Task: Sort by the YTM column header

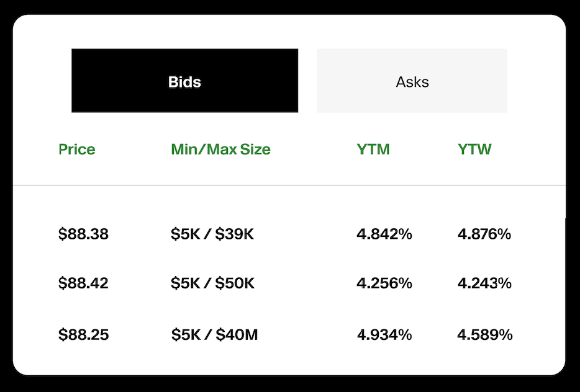Action: pos(373,149)
